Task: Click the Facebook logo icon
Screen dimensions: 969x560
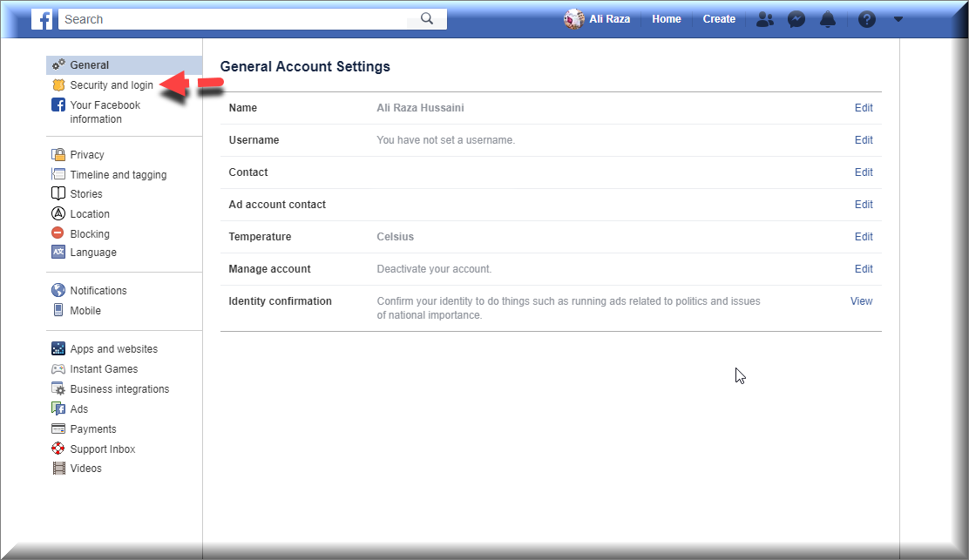Action: [42, 19]
